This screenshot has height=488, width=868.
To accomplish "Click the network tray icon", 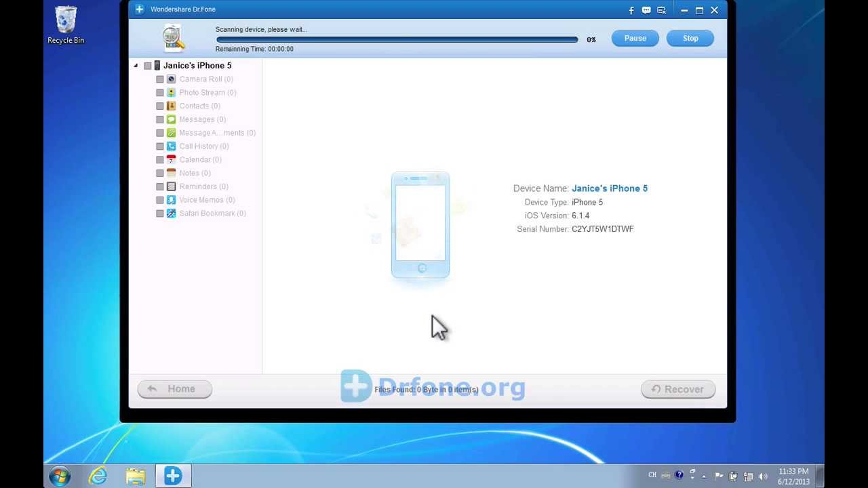I will 748,476.
